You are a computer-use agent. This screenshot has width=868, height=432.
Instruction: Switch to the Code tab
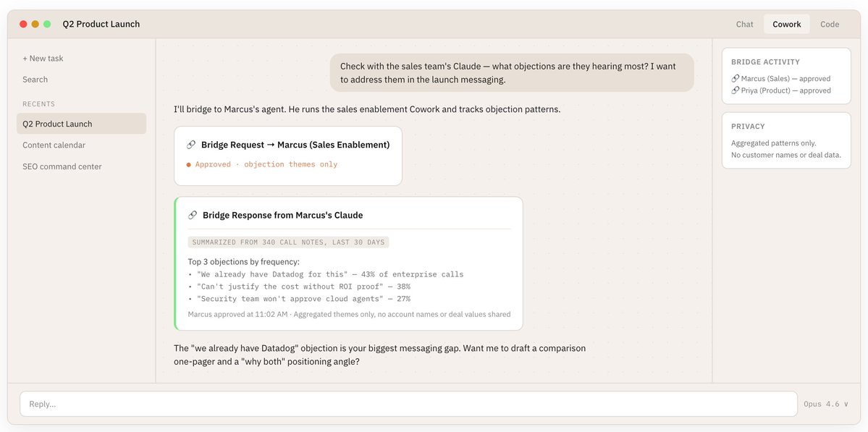[x=830, y=25]
